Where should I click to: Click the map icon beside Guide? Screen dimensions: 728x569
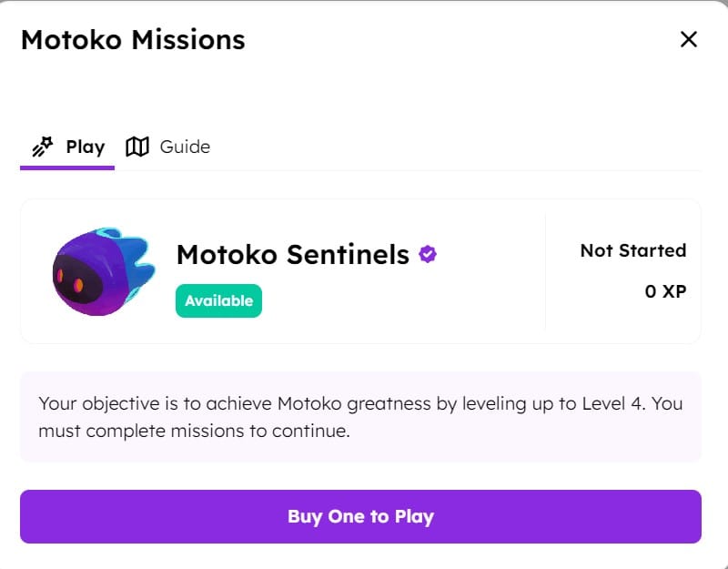(136, 146)
